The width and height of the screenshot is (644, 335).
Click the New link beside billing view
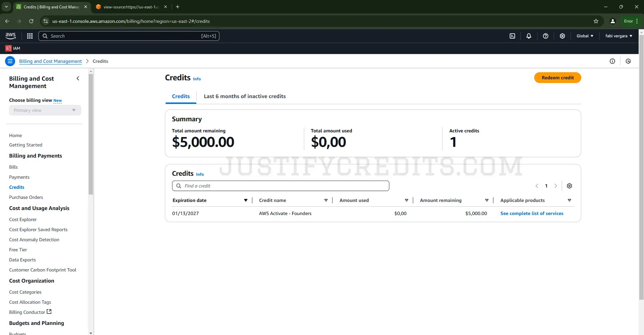[x=57, y=100]
